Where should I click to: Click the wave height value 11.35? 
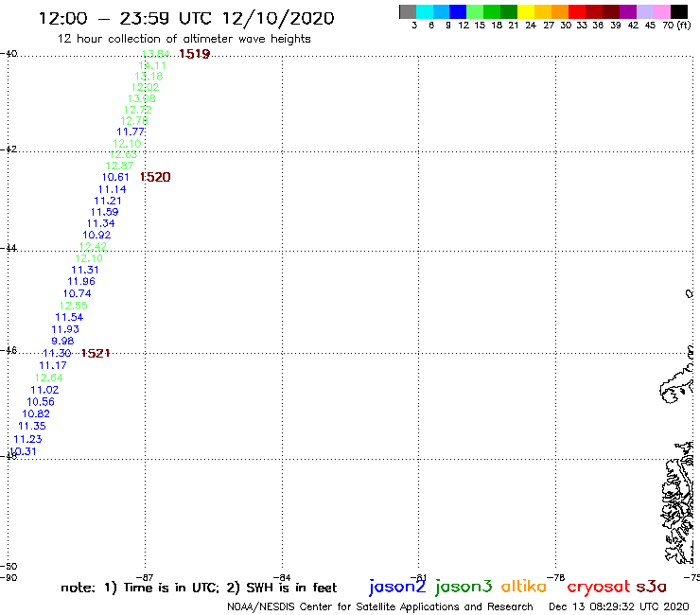(x=32, y=427)
